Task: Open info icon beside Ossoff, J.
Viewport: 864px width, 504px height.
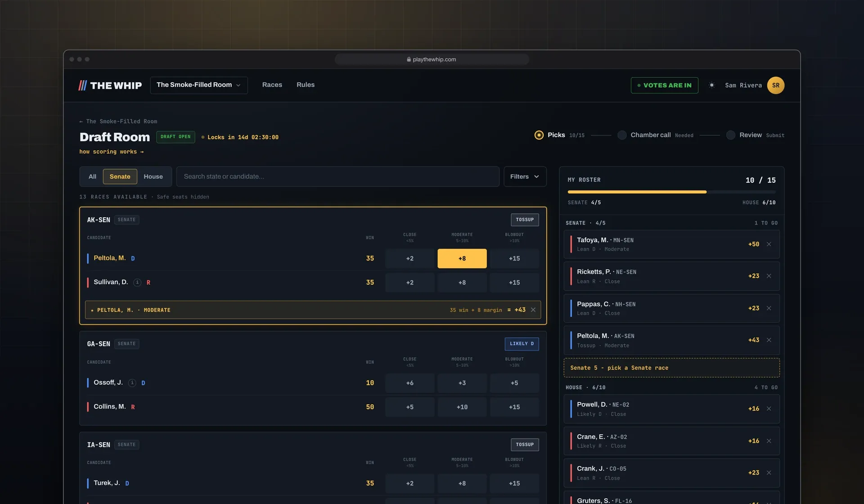Action: pyautogui.click(x=132, y=383)
